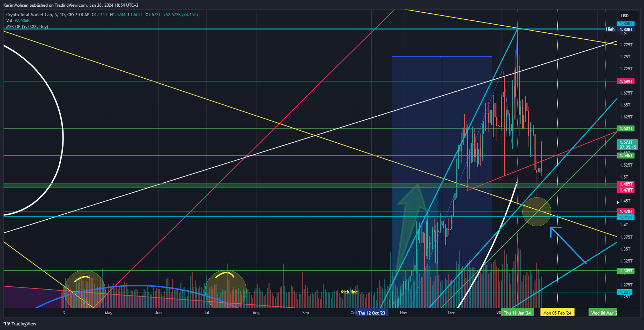Click the Mon 05 Feb '24 date label
The height and width of the screenshot is (330, 644).
click(557, 313)
